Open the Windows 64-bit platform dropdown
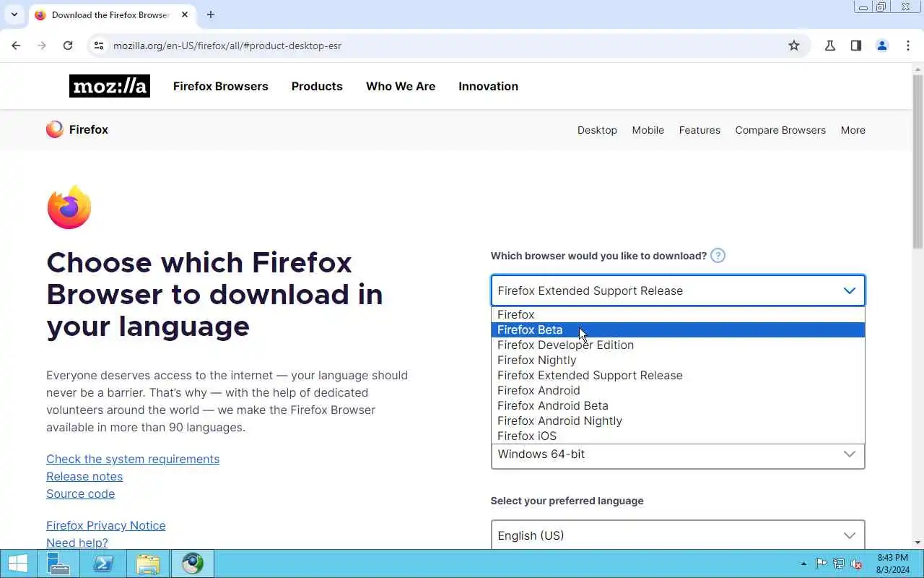The height and width of the screenshot is (578, 924). 678,454
